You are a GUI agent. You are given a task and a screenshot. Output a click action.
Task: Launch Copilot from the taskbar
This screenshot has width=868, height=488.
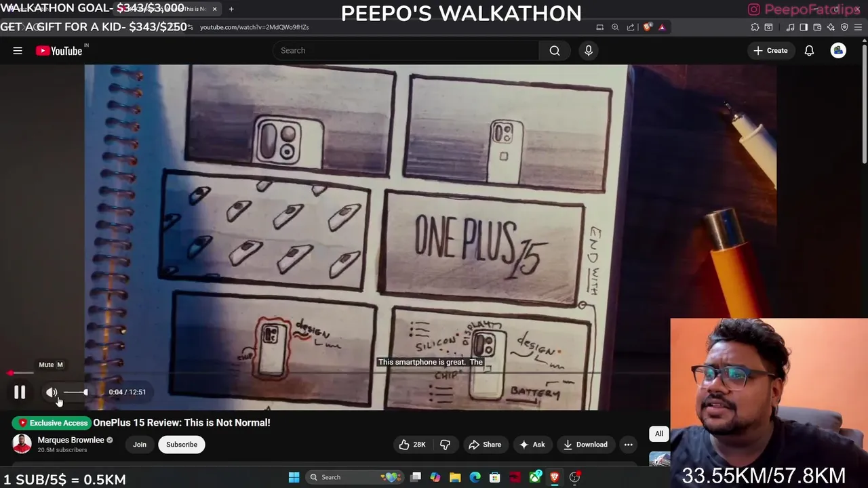435,477
